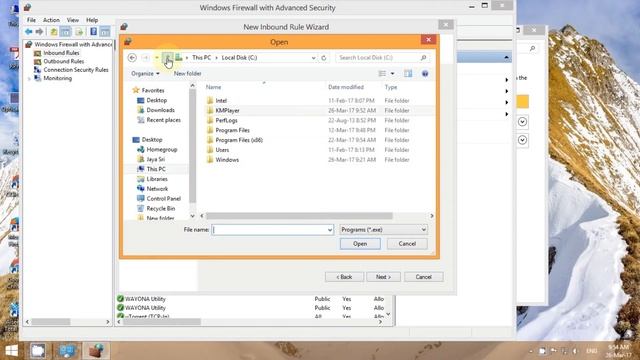Click the Open button
The height and width of the screenshot is (360, 640).
[360, 244]
